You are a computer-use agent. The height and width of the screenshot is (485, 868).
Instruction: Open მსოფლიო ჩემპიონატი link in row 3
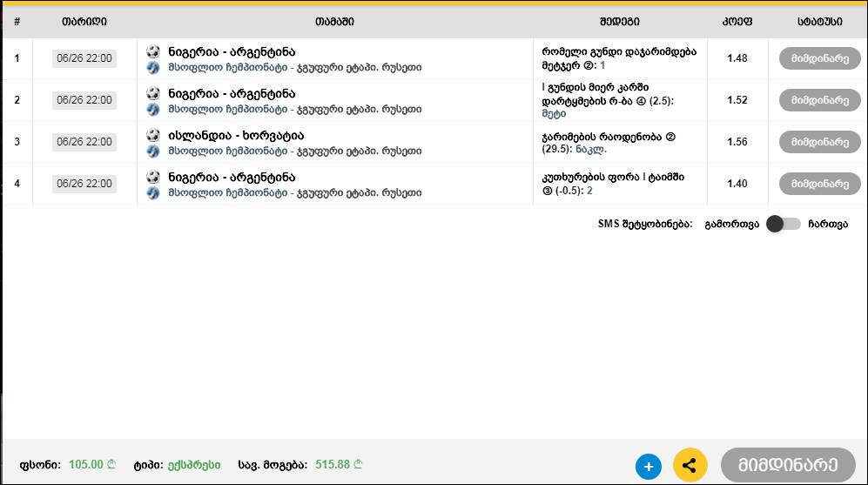click(x=228, y=151)
